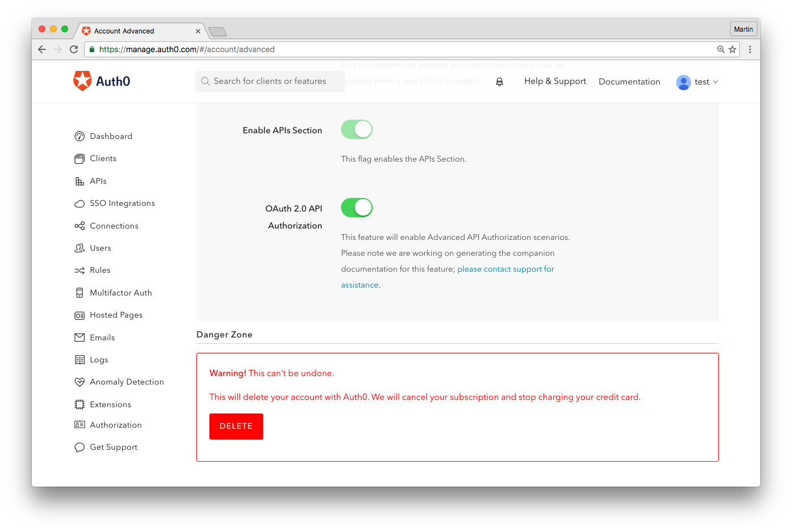
Task: Click the Martin profile button
Action: click(743, 29)
